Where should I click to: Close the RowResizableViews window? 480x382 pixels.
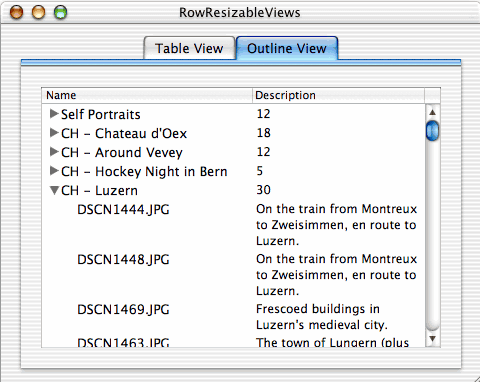pos(16,13)
